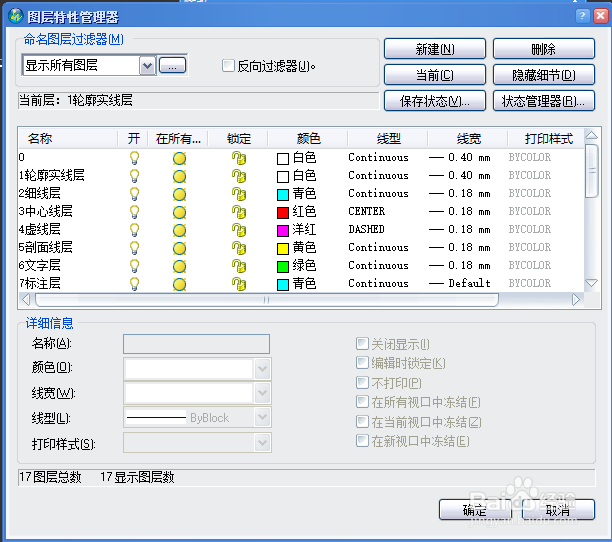The height and width of the screenshot is (542, 612).
Task: Open the red color swatch of 3中心线层
Action: tap(283, 213)
